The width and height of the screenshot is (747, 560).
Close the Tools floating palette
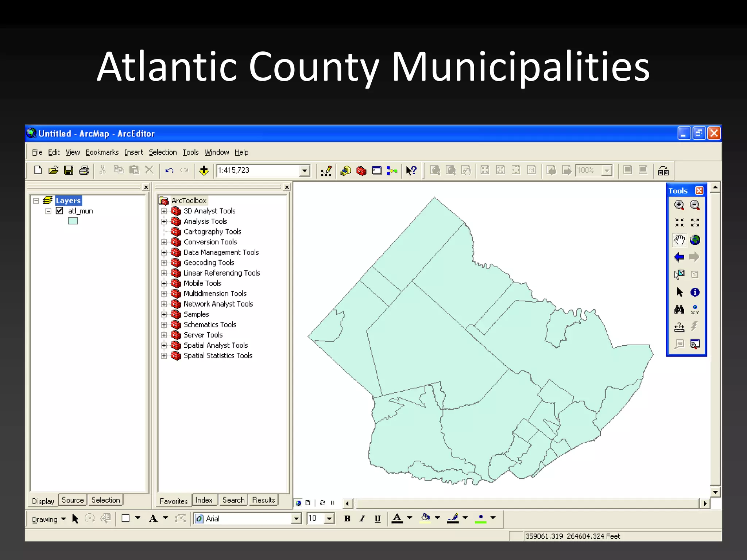[x=699, y=191]
